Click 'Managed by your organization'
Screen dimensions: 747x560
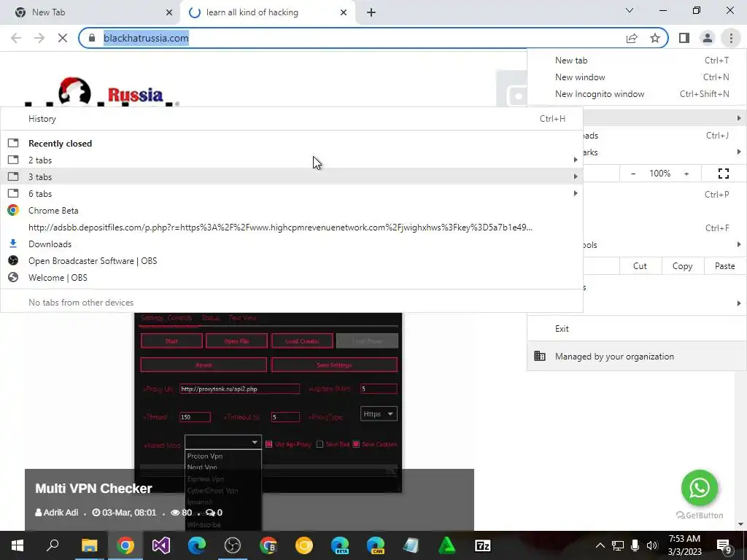click(x=637, y=356)
